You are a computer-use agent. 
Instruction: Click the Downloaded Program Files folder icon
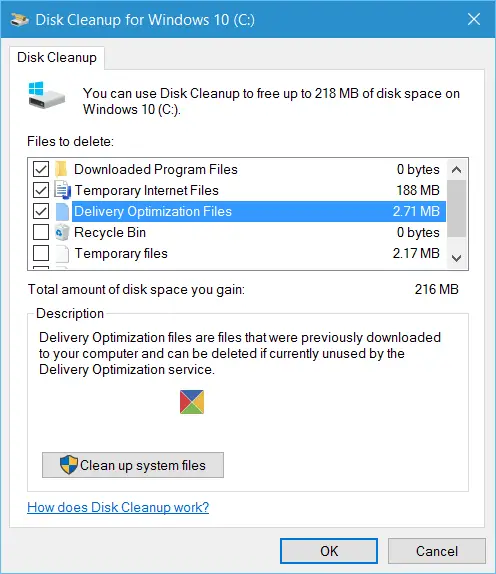click(61, 169)
